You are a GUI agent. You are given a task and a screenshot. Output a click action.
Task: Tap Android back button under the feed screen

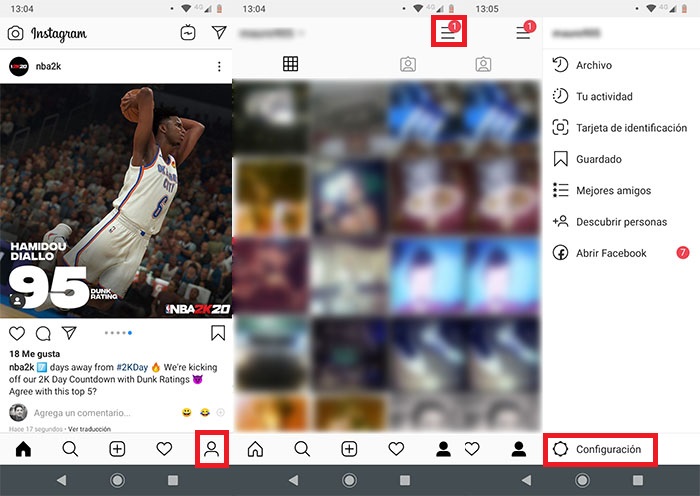tap(62, 480)
